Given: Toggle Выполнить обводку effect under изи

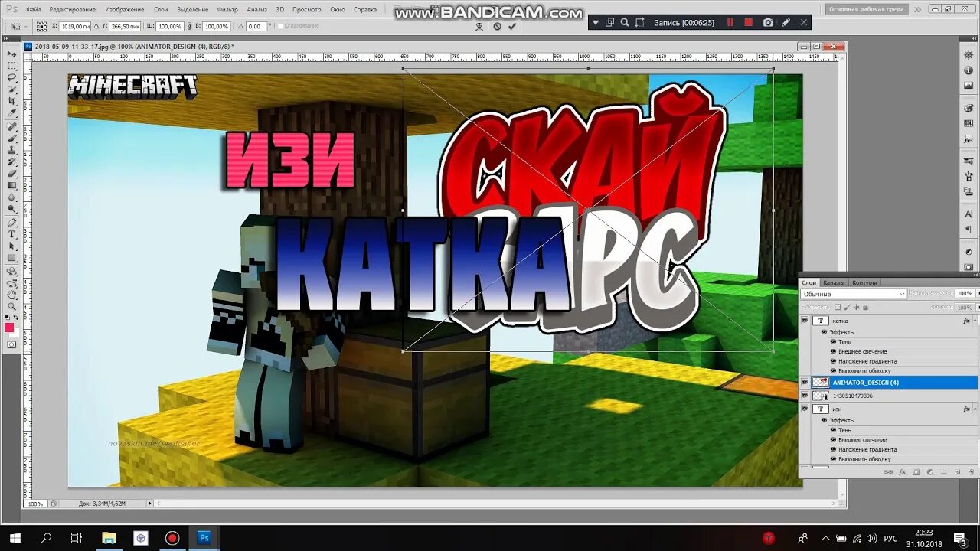Looking at the screenshot, I should (x=834, y=459).
